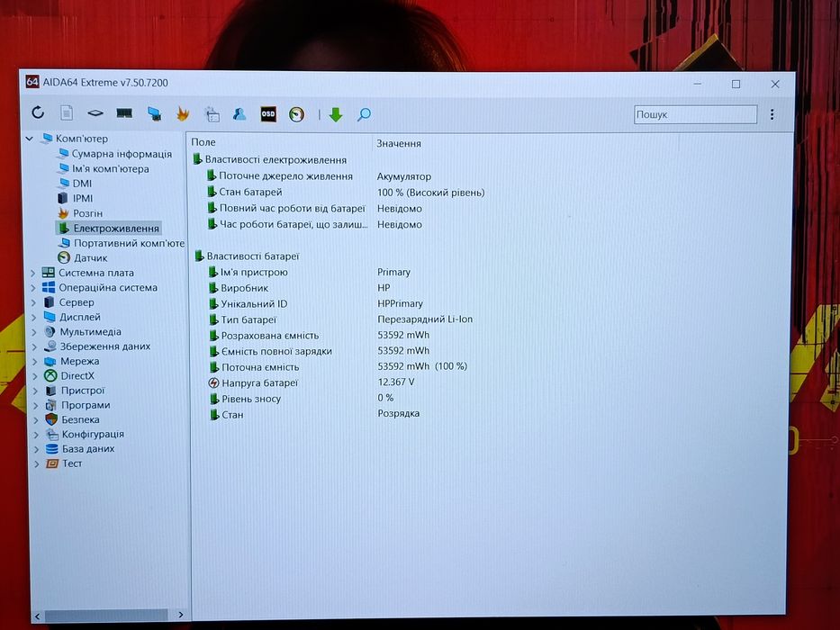Click the Refresh toolbar icon
The image size is (840, 630).
coord(38,112)
